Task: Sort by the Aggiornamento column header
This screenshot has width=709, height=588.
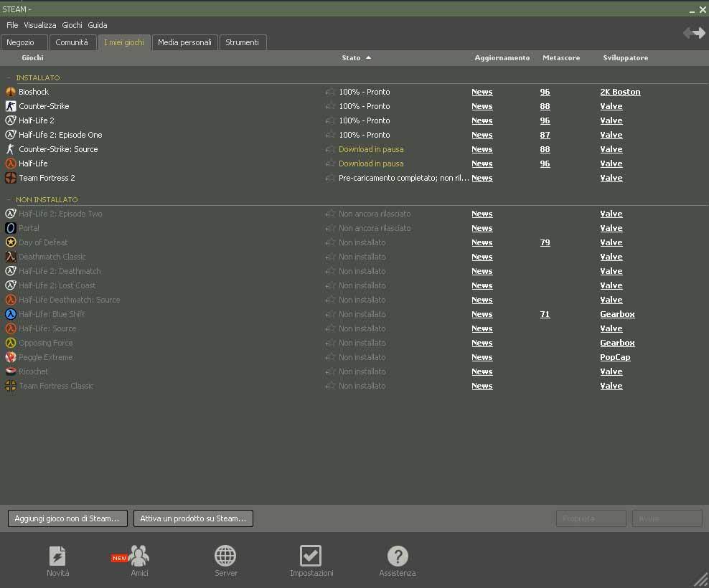Action: pyautogui.click(x=502, y=58)
